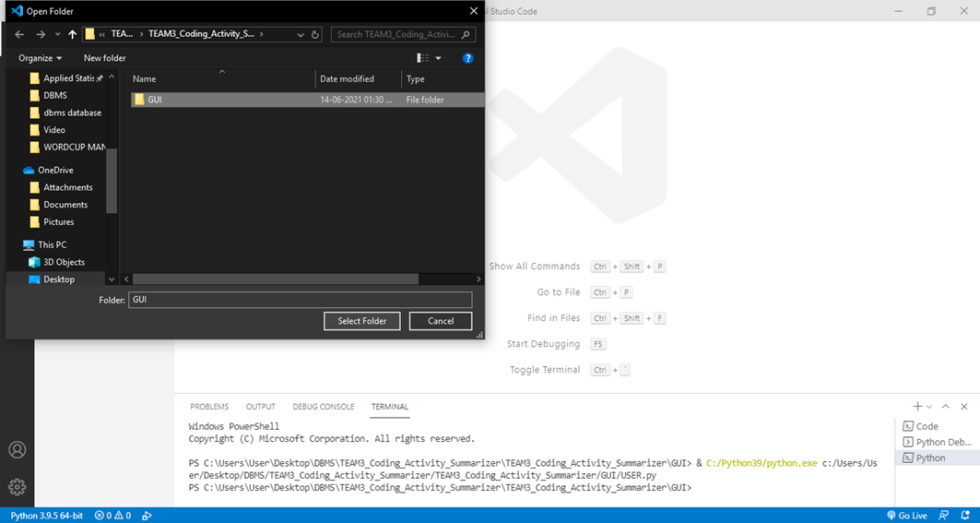
Task: Click navigation pane scroll down arrow
Action: tap(112, 279)
